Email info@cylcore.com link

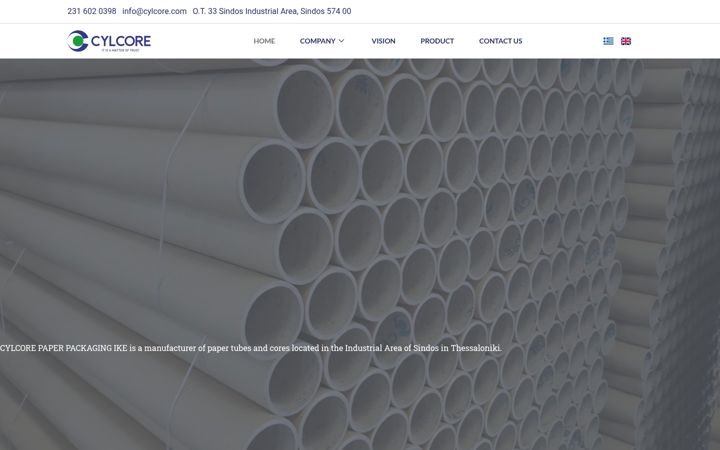[154, 11]
